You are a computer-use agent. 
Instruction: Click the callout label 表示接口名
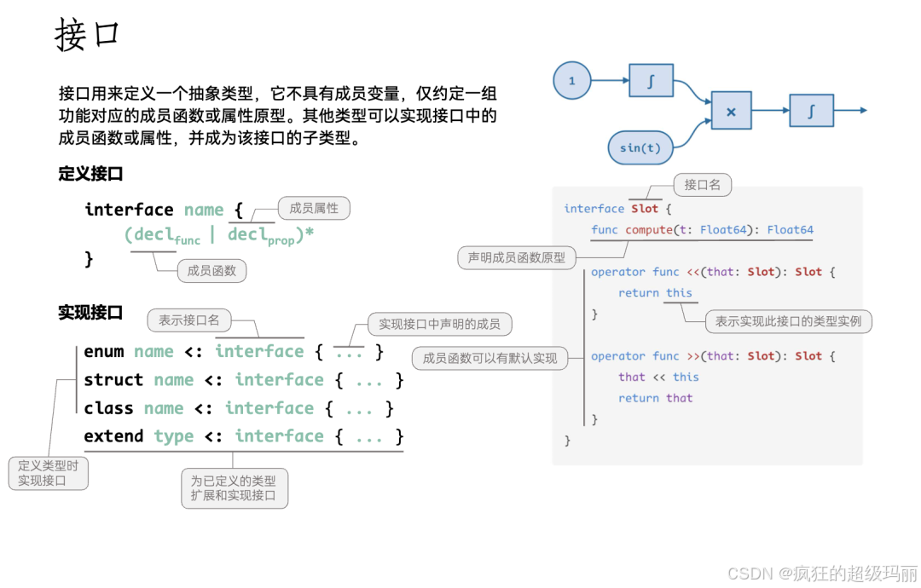click(x=188, y=320)
